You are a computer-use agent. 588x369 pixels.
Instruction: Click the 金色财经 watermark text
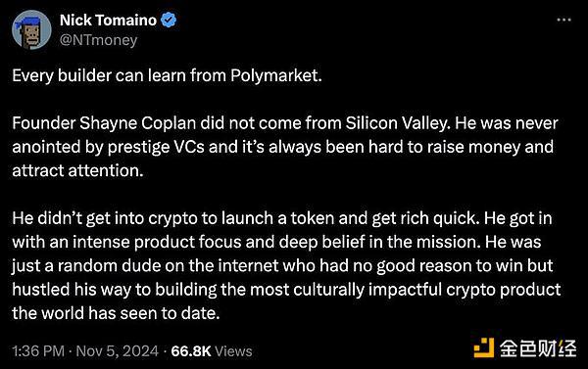pos(538,348)
